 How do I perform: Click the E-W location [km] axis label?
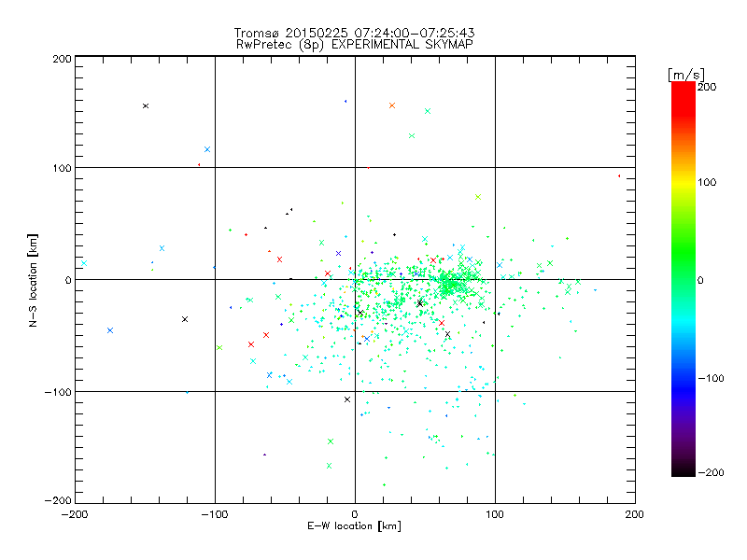pos(354,526)
